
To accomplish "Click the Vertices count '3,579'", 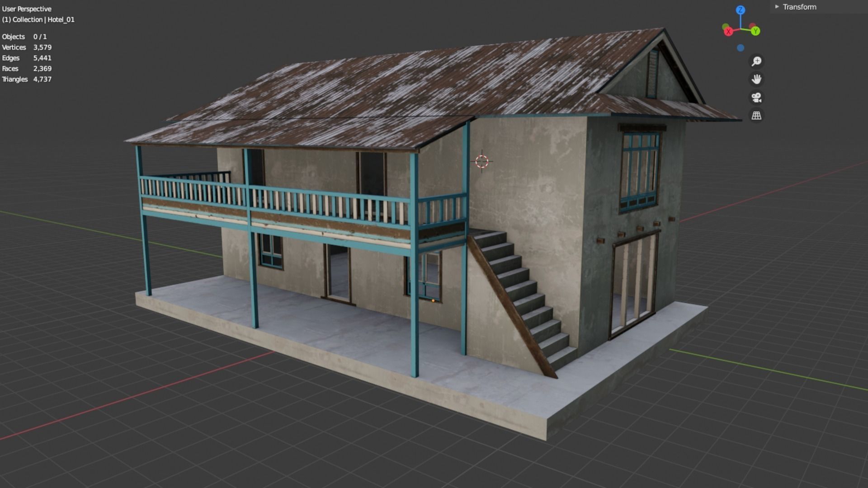I will click(x=42, y=47).
